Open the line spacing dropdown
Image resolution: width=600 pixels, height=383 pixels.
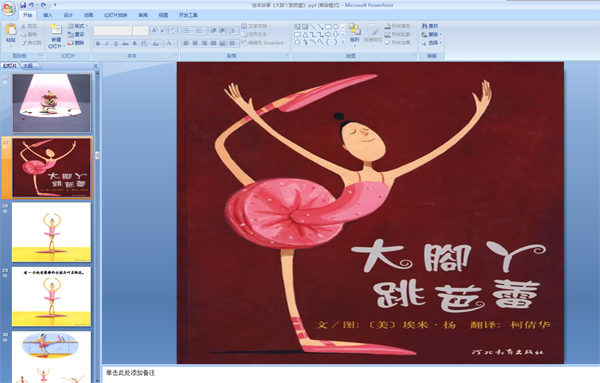tap(233, 30)
